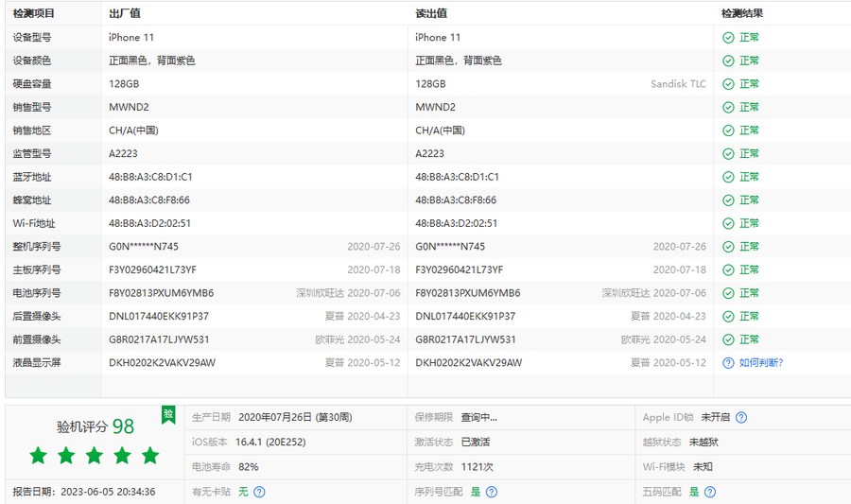The width and height of the screenshot is (851, 504).
Task: Click factory value A2223
Action: 123,154
